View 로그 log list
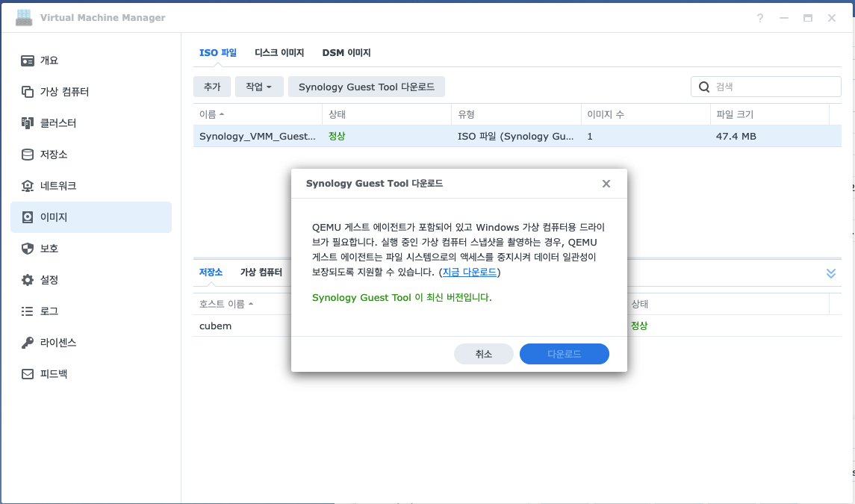This screenshot has height=504, width=855. pos(90,311)
